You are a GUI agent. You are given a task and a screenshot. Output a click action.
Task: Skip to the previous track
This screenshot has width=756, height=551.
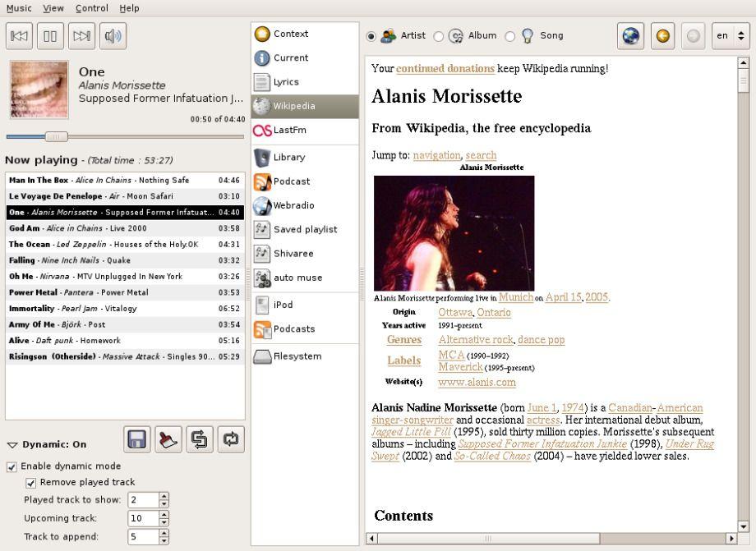click(x=19, y=35)
